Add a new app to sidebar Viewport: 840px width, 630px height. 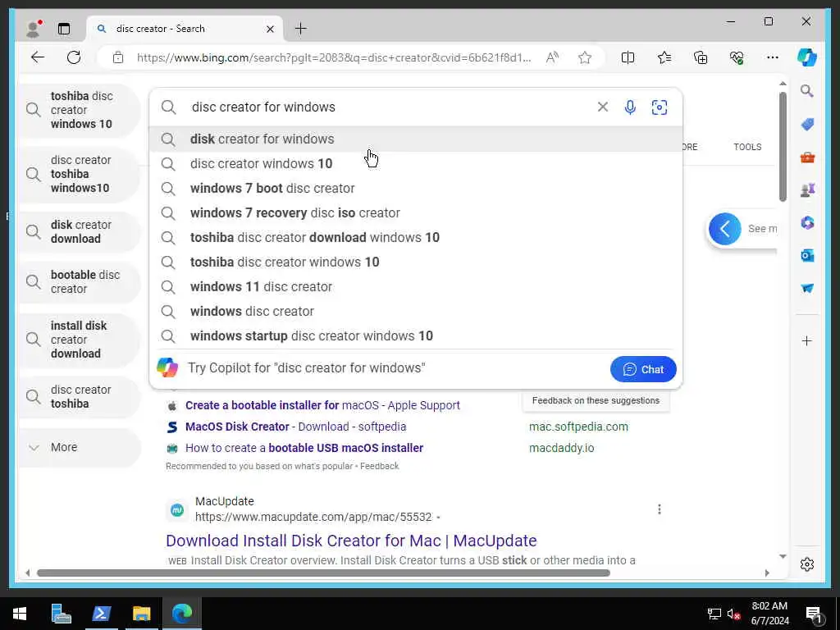point(807,340)
